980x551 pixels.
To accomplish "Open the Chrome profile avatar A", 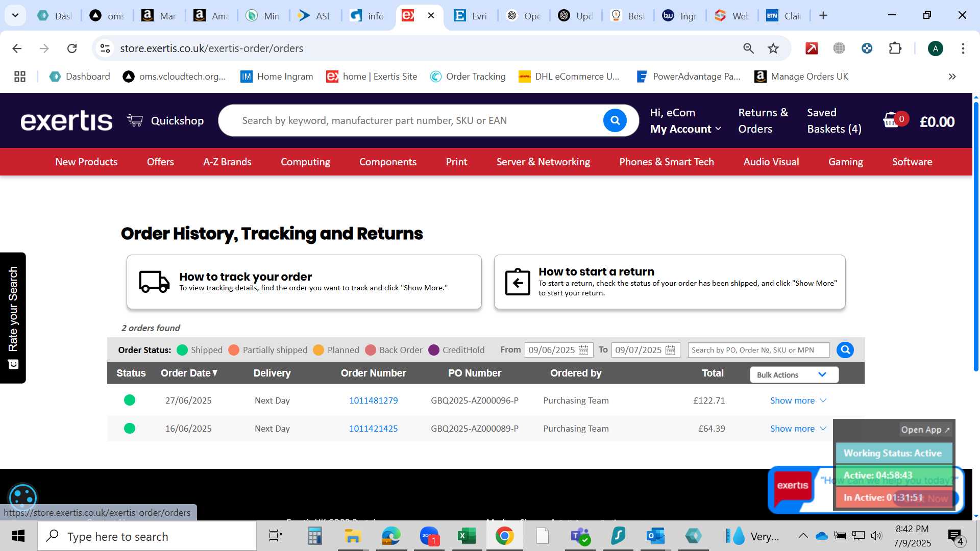I will (x=935, y=48).
